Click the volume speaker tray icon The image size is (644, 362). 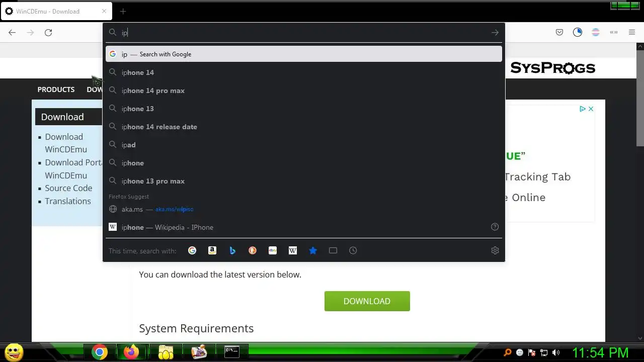pyautogui.click(x=556, y=352)
